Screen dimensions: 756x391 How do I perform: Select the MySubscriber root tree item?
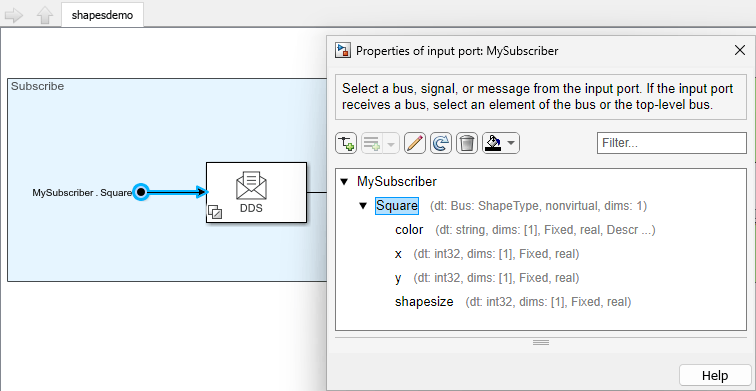[x=397, y=182]
